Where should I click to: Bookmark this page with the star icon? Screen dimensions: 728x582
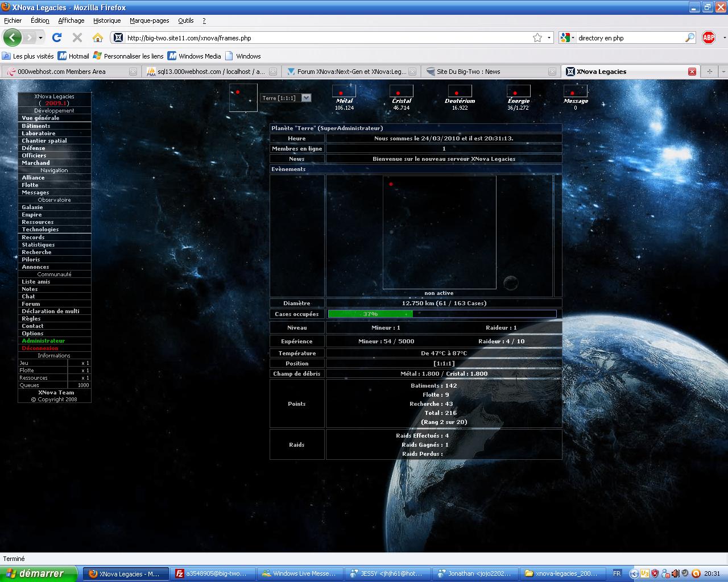point(537,38)
